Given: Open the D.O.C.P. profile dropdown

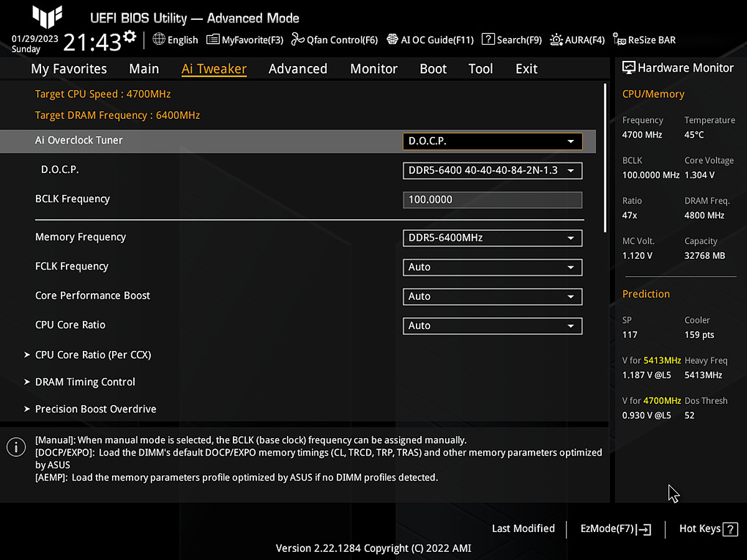Looking at the screenshot, I should click(x=492, y=170).
